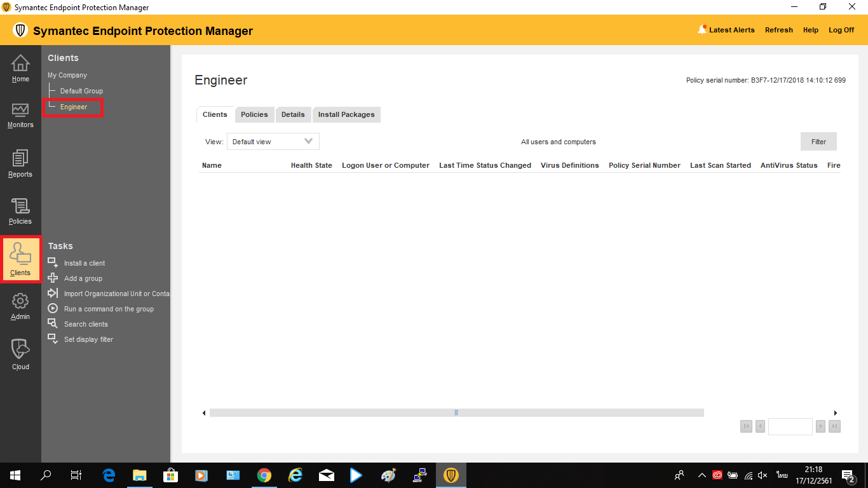The height and width of the screenshot is (488, 868).
Task: Open the Home section in sidebar
Action: pyautogui.click(x=20, y=68)
